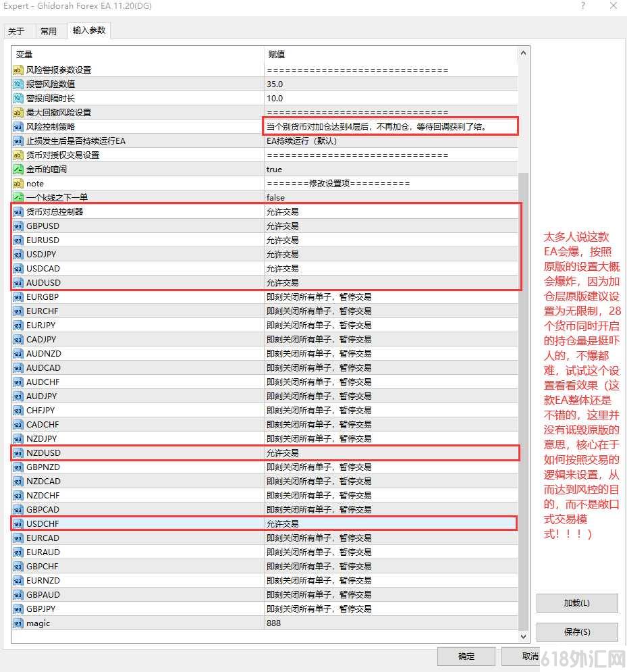Click the 确定 button
Screen dimensions: 627x672
point(466,656)
